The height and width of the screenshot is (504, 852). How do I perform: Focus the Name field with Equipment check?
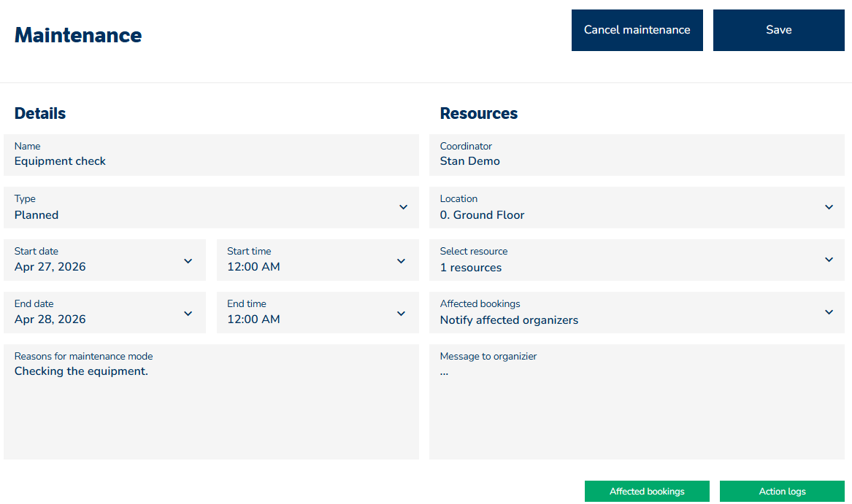[x=211, y=155]
